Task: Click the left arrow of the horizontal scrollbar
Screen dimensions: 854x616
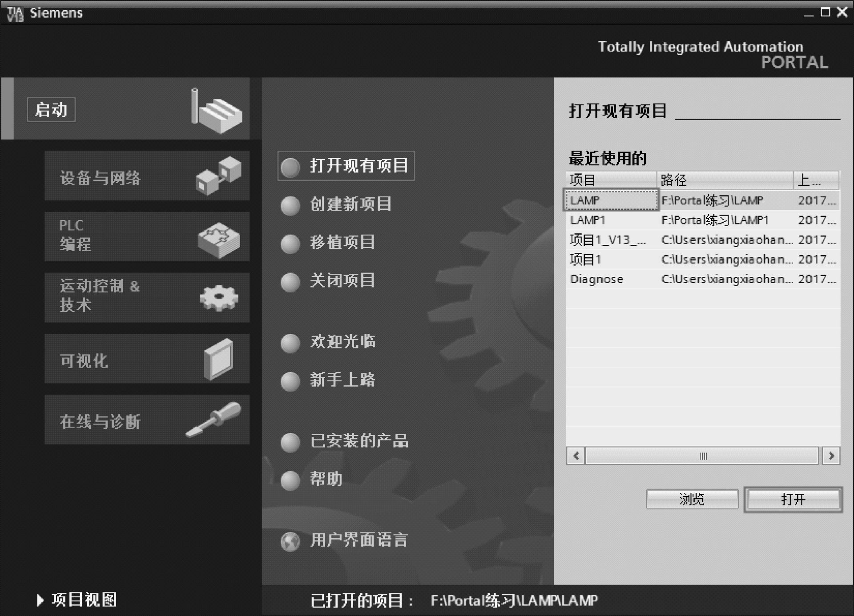Action: [576, 456]
